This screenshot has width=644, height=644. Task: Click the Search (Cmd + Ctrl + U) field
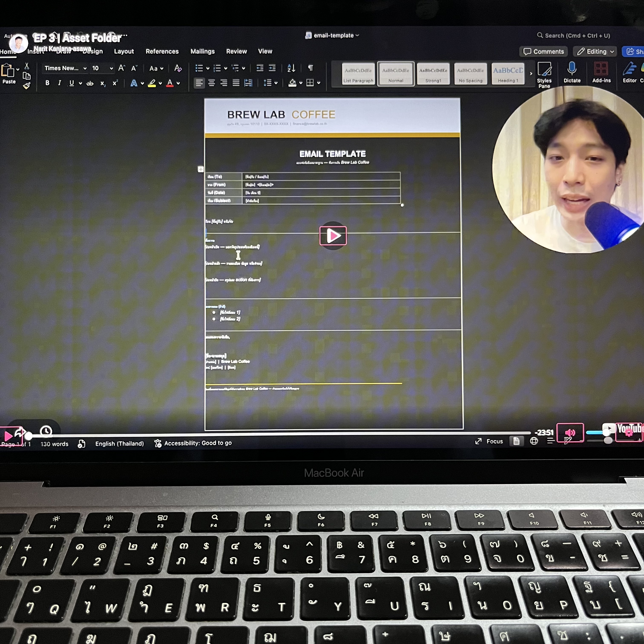pyautogui.click(x=573, y=36)
